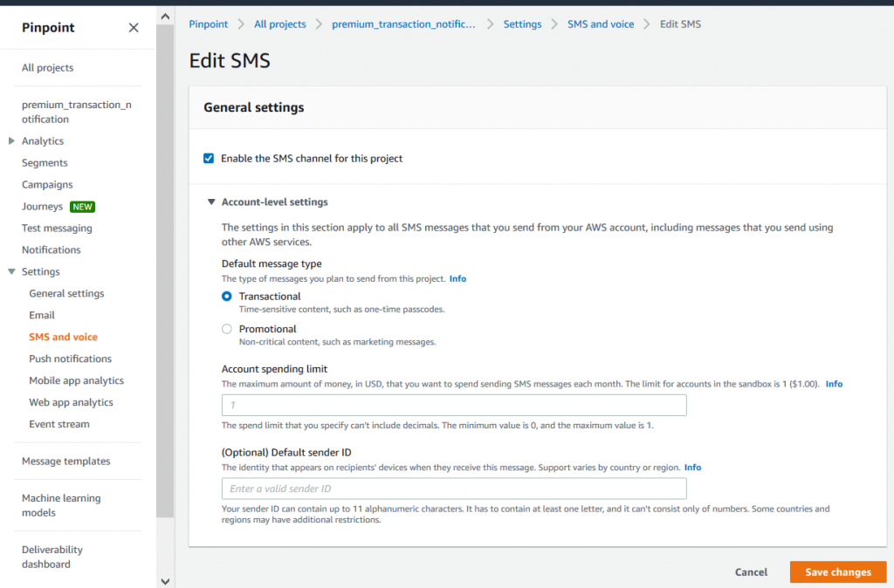Image resolution: width=894 pixels, height=588 pixels.
Task: Click the Edit SMS page heading
Action: [x=230, y=60]
